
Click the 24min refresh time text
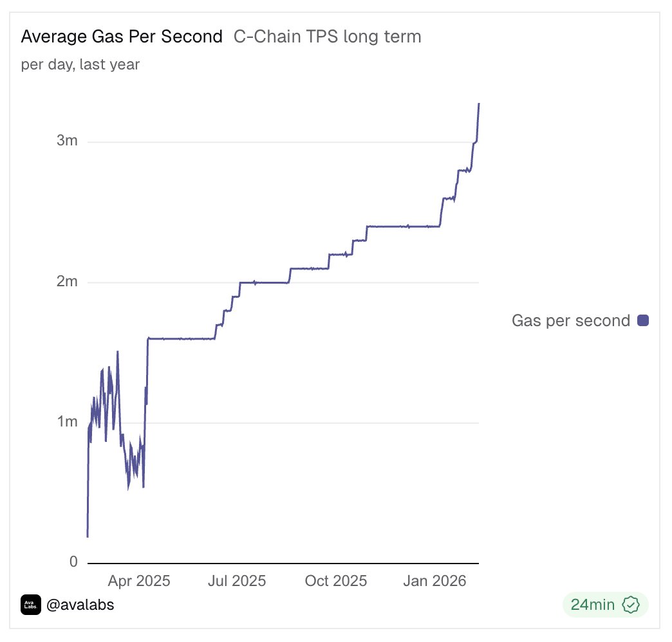click(592, 605)
